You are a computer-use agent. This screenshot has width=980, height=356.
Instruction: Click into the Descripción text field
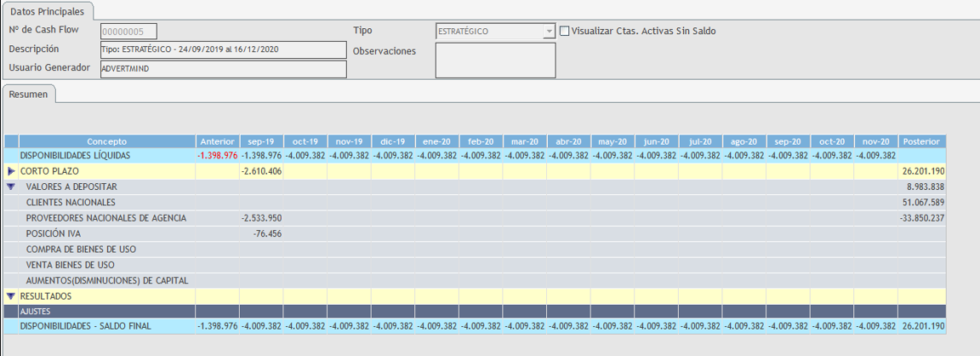pos(223,49)
